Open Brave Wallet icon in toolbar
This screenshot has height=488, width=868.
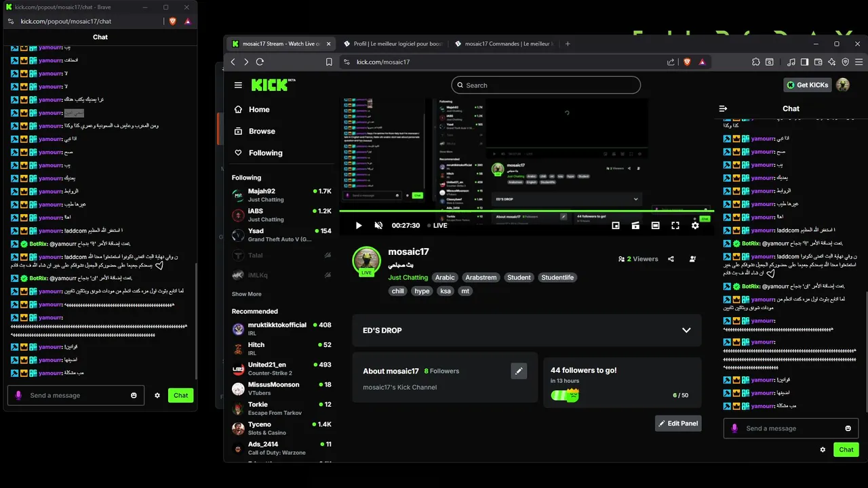(x=818, y=62)
